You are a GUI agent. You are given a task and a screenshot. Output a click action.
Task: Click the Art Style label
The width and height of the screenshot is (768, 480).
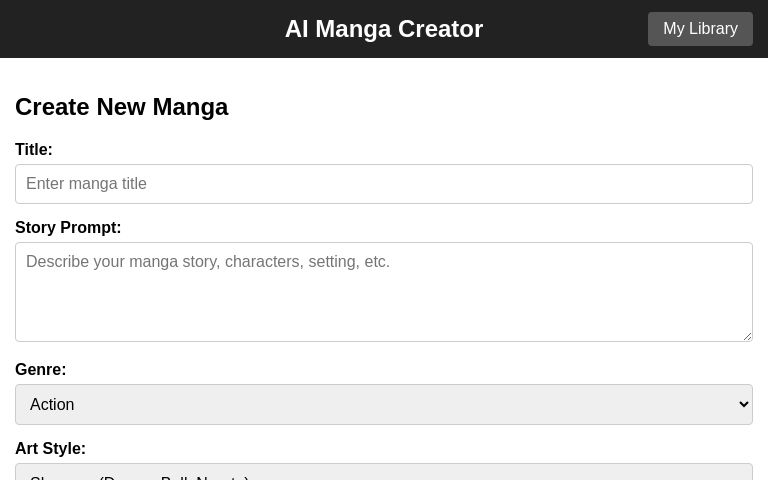pyautogui.click(x=51, y=449)
